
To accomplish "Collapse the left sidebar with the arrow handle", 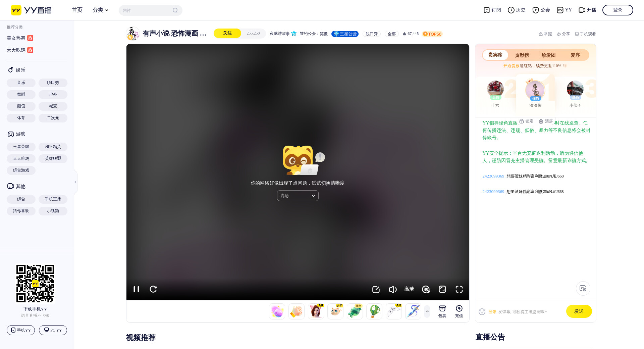I will click(75, 182).
